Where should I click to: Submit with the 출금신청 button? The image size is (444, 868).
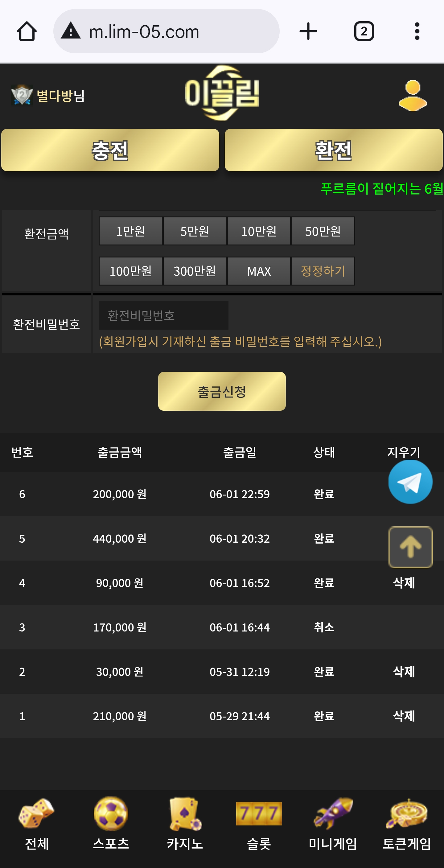pyautogui.click(x=222, y=391)
